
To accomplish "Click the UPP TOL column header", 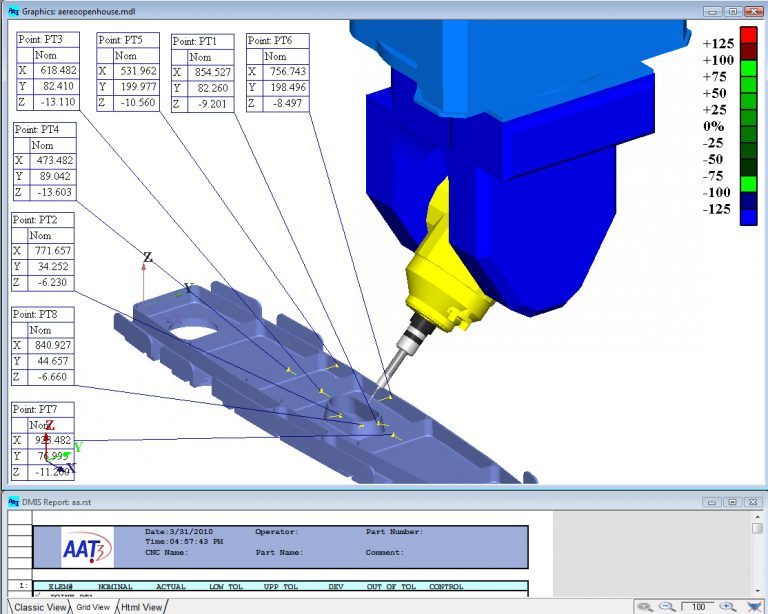I will click(x=281, y=587).
